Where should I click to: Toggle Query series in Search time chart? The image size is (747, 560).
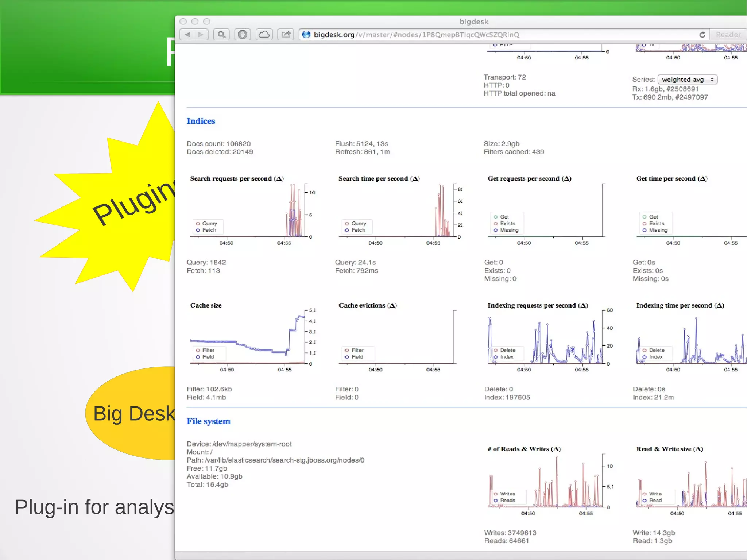point(355,223)
